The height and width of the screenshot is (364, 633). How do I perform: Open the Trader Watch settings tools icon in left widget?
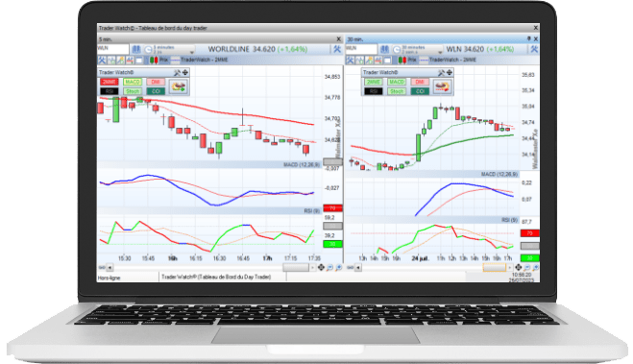click(177, 73)
